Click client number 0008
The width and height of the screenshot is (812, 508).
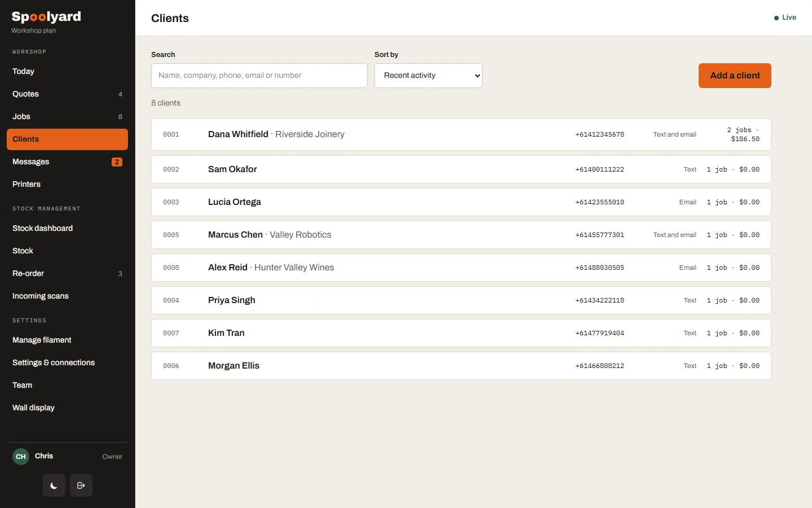171,268
